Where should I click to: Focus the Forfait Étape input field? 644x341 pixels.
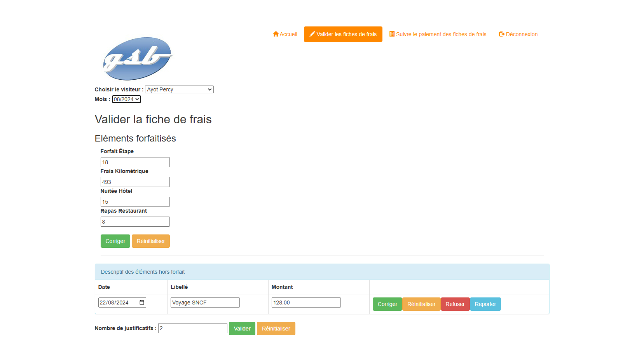(135, 162)
